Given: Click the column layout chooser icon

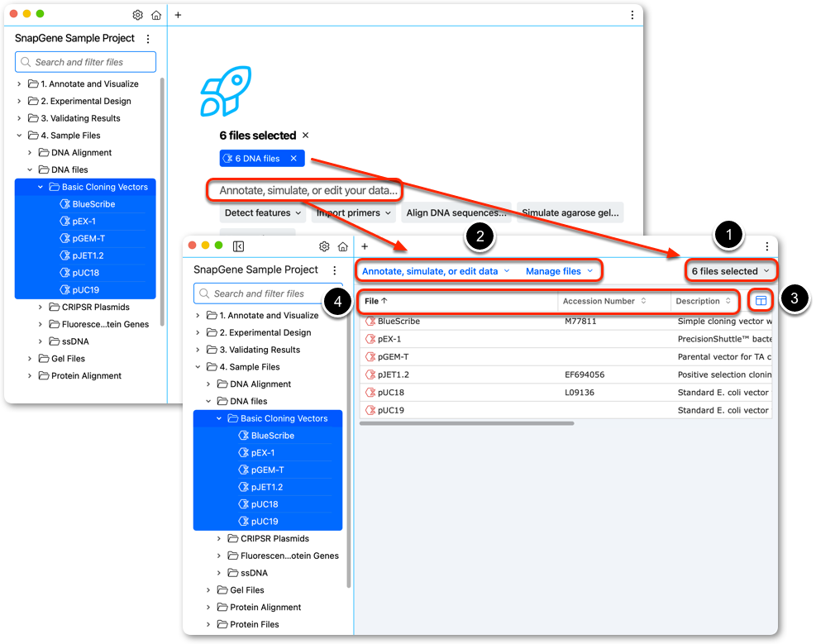Looking at the screenshot, I should (761, 301).
